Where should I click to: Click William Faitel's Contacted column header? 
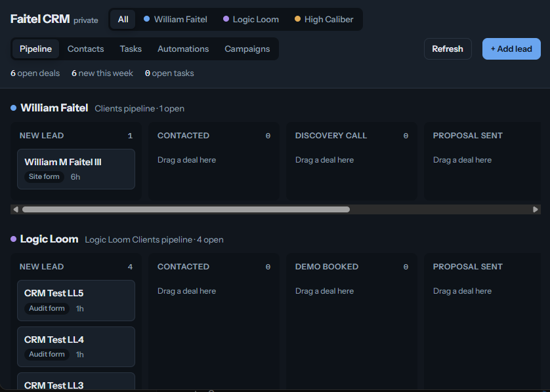(184, 136)
